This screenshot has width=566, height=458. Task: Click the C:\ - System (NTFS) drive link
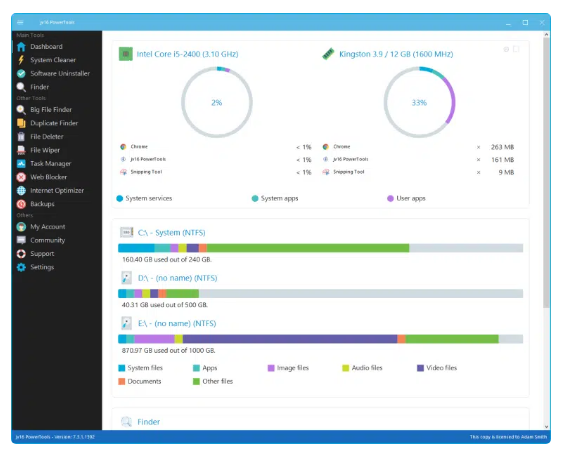pyautogui.click(x=171, y=233)
